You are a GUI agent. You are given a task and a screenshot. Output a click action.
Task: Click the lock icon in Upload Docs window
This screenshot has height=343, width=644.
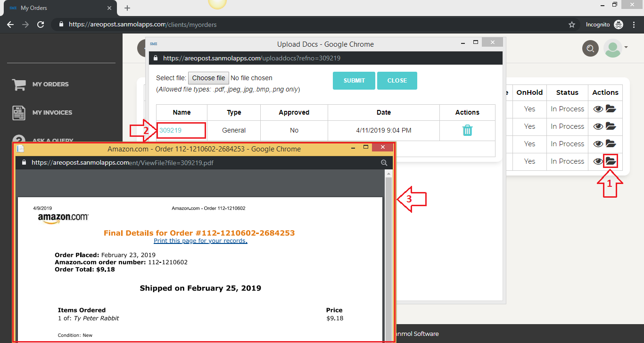[156, 59]
